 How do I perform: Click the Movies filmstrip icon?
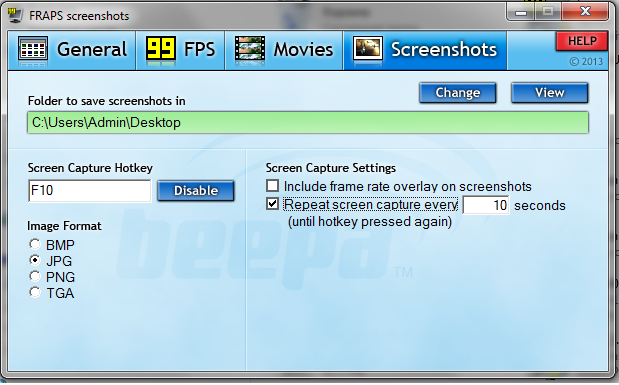point(250,49)
